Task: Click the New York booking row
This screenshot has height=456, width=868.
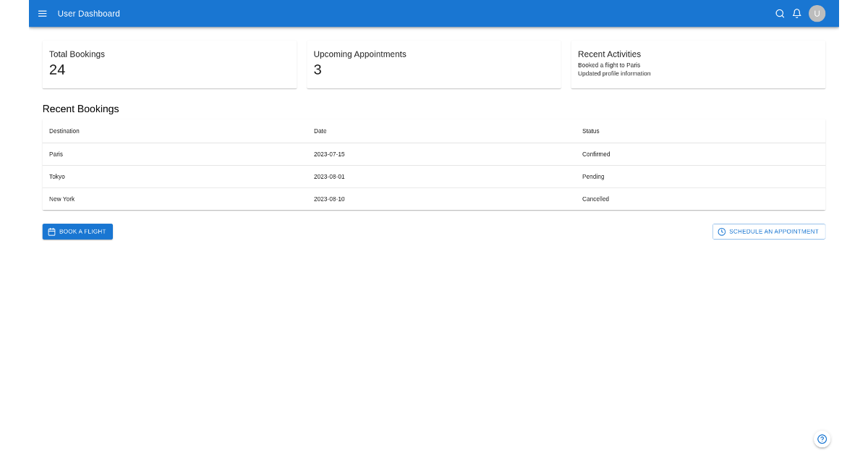Action: tap(289, 199)
